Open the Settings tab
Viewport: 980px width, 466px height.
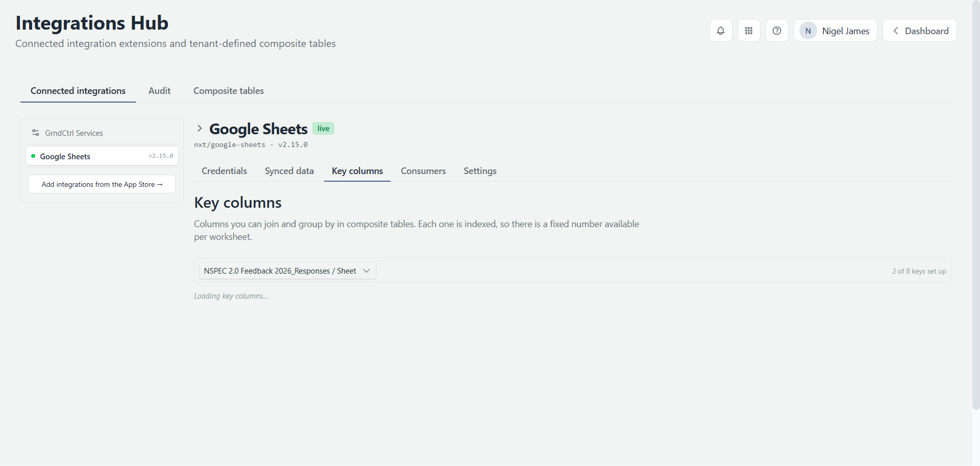coord(480,171)
